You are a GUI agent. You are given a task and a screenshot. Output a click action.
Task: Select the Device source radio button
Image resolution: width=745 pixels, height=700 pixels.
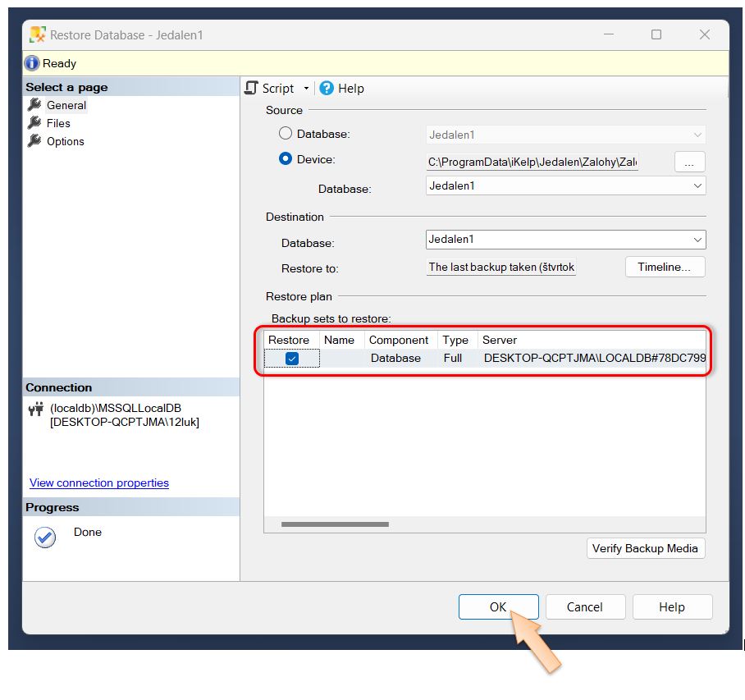click(x=286, y=159)
